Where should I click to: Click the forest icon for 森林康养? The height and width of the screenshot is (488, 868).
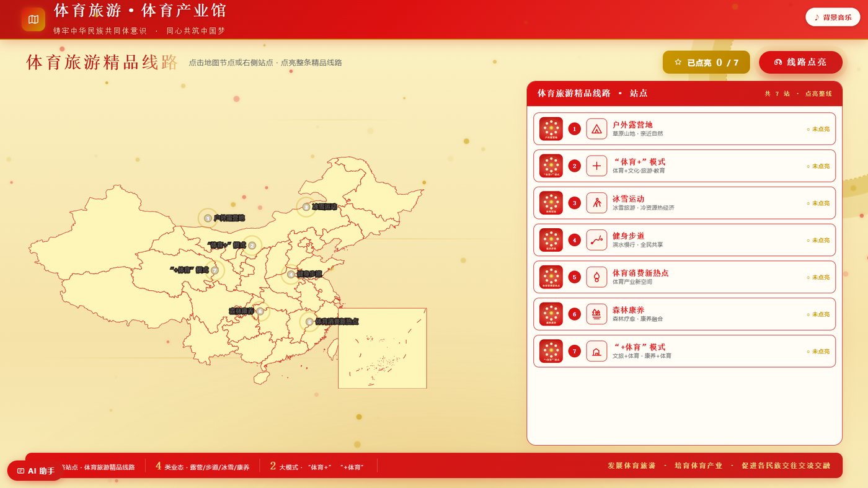coord(596,314)
